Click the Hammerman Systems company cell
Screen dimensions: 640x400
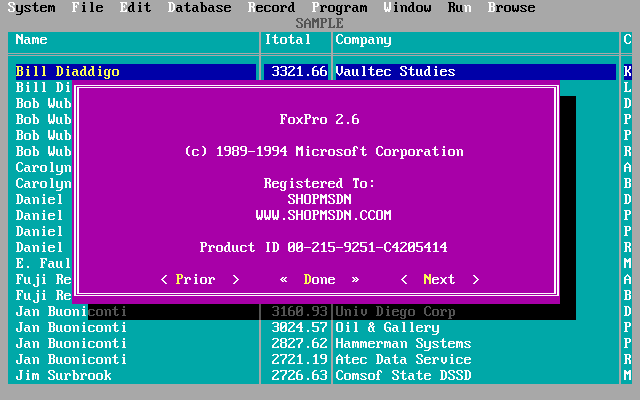point(403,343)
